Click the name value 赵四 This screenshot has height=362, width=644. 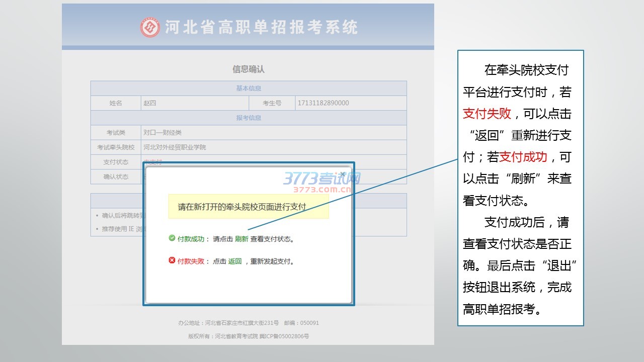tap(150, 103)
